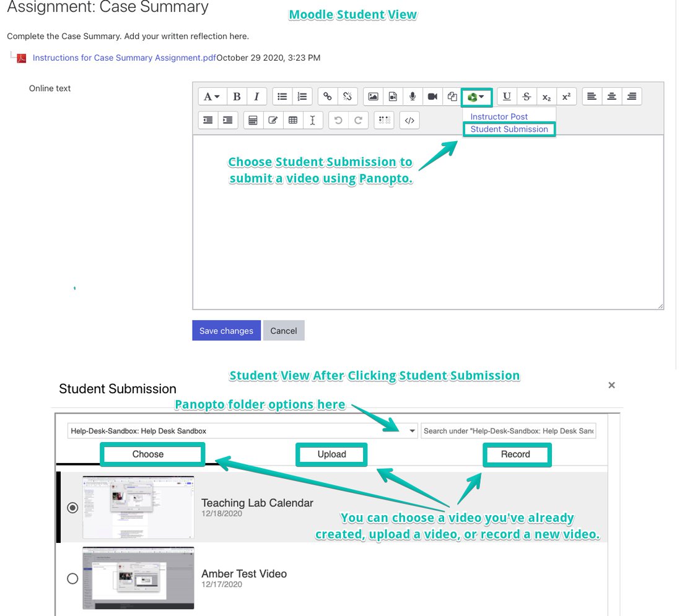Undo the last edit
Viewport: 700px width, 616px height.
click(338, 120)
